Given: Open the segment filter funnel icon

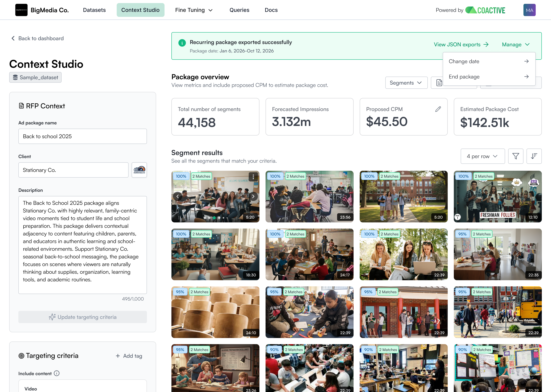Looking at the screenshot, I should (x=516, y=156).
